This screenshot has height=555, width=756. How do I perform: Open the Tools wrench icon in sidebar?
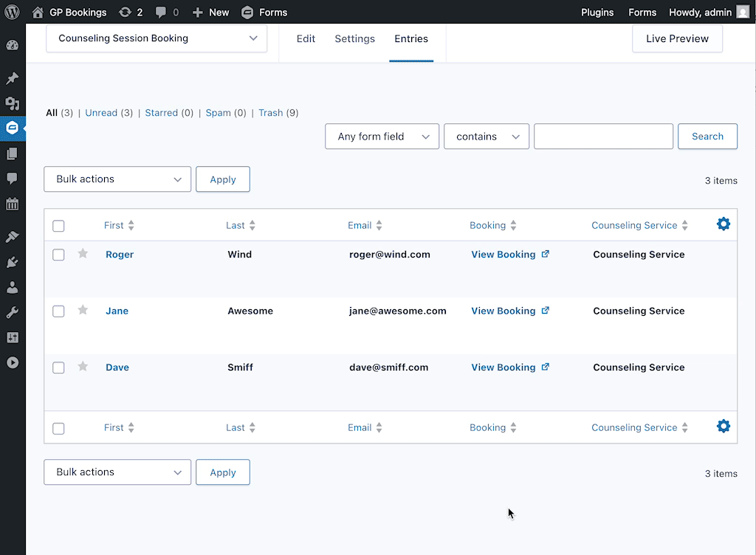13,312
